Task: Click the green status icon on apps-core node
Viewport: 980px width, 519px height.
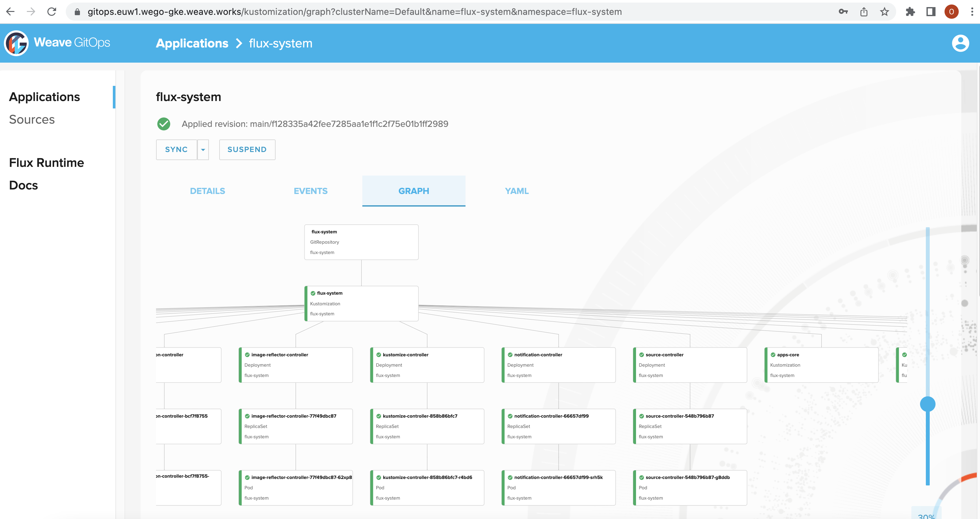Action: (x=773, y=354)
